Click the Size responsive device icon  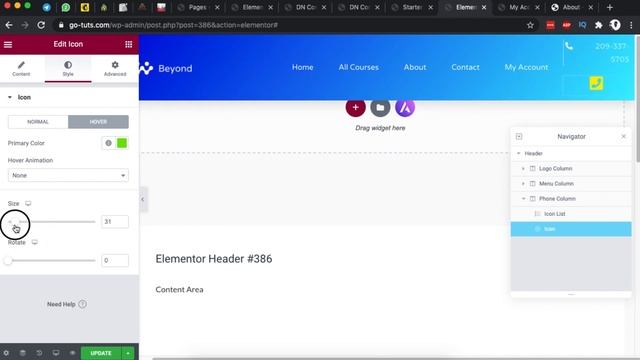pyautogui.click(x=28, y=203)
